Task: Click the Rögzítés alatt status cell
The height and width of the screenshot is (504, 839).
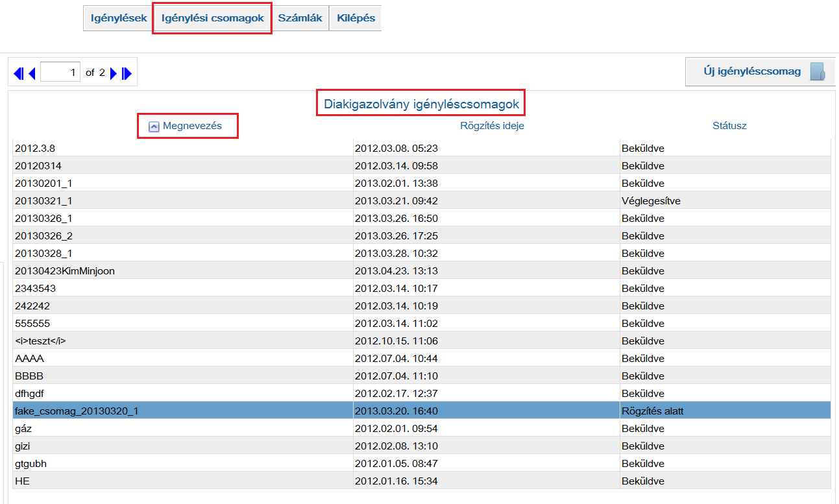Action: click(725, 411)
